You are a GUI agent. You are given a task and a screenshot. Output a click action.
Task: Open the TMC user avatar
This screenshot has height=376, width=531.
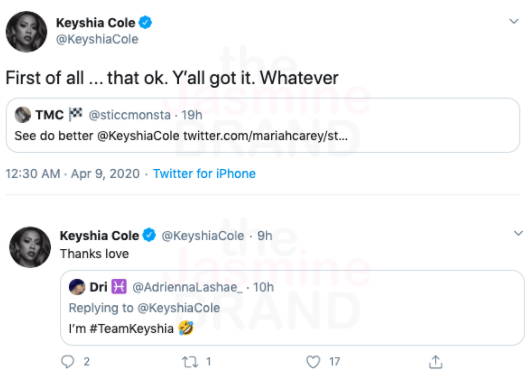(23, 114)
